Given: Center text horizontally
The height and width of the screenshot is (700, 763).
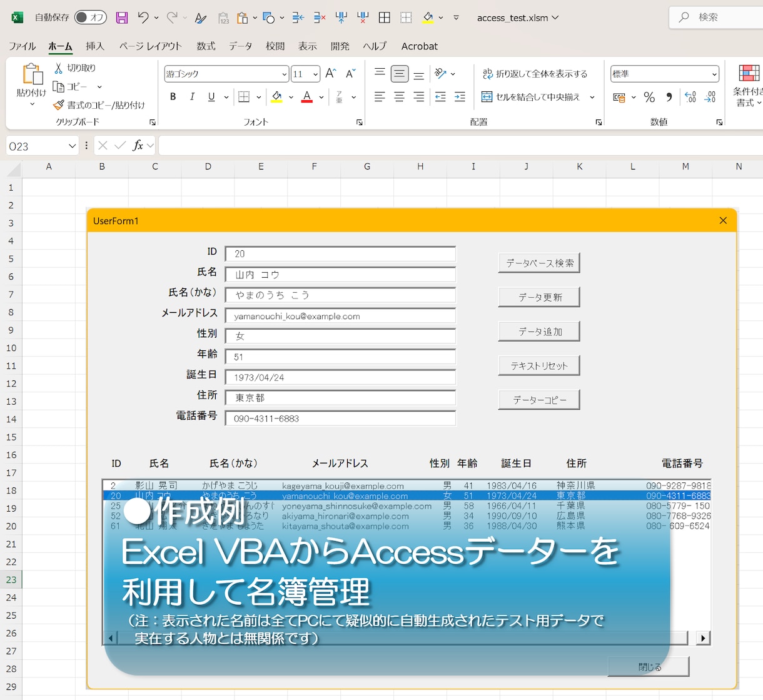Looking at the screenshot, I should tap(399, 97).
